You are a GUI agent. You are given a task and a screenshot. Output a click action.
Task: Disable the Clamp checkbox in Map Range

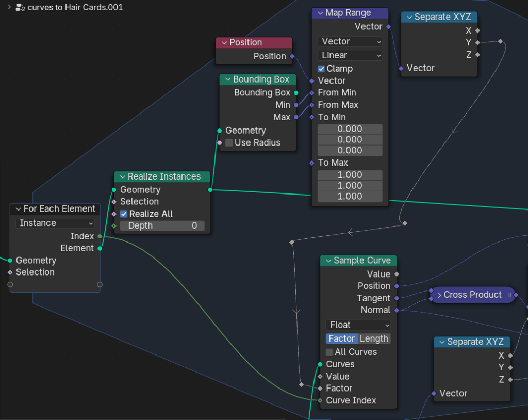(x=322, y=69)
